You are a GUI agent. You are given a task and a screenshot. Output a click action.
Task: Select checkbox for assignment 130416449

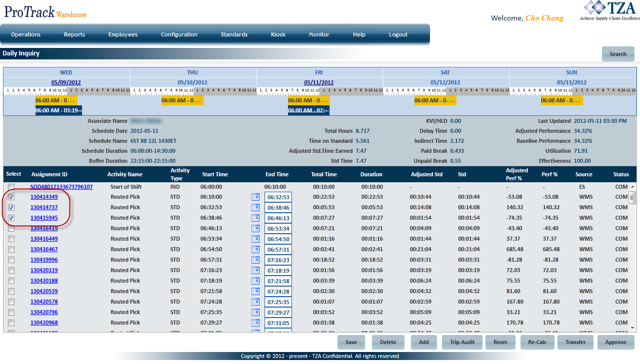click(11, 239)
